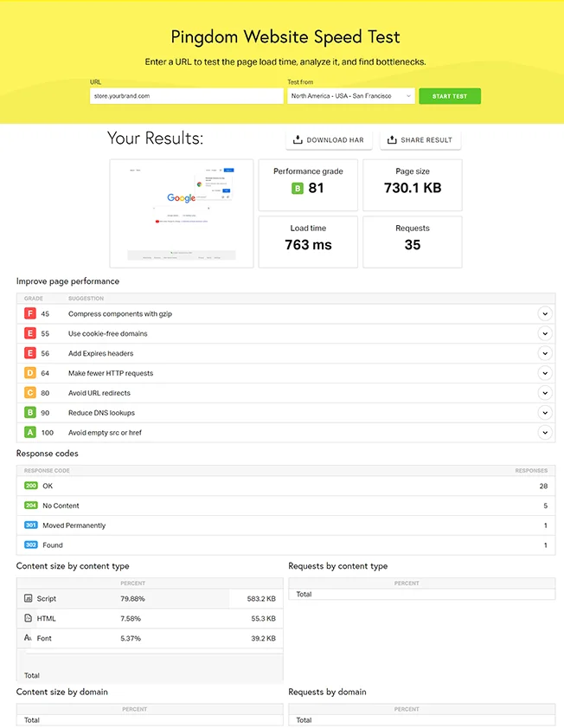Click the score 100 for empty src
This screenshot has height=728, width=564.
tap(48, 433)
